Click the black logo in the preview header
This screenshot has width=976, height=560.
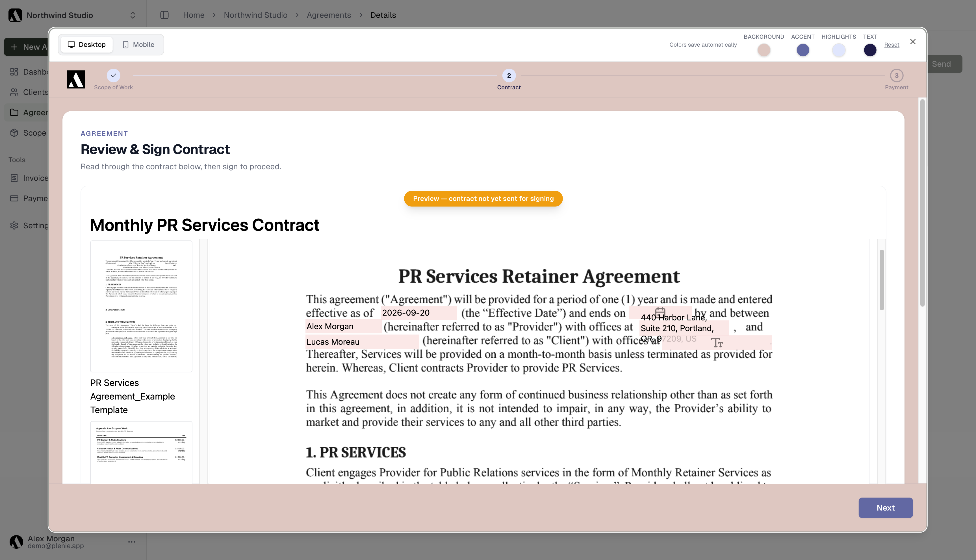click(76, 79)
